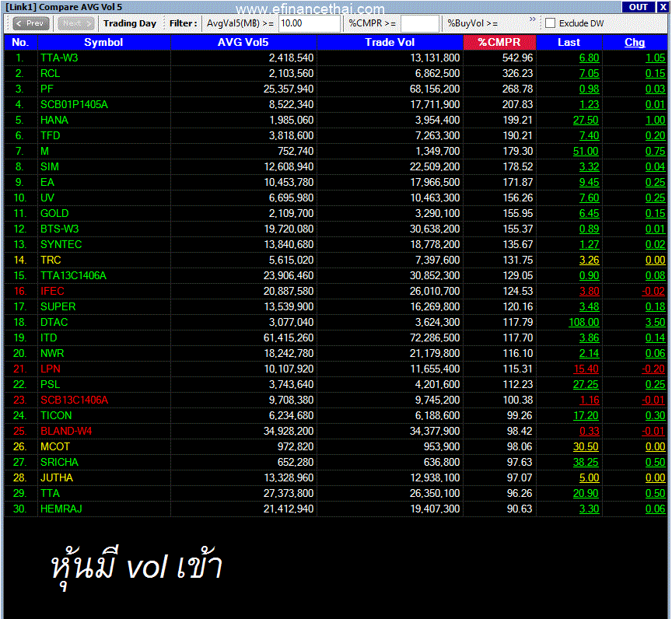Click the %CMPR value 90.63
This screenshot has height=619, width=672.
tap(520, 509)
